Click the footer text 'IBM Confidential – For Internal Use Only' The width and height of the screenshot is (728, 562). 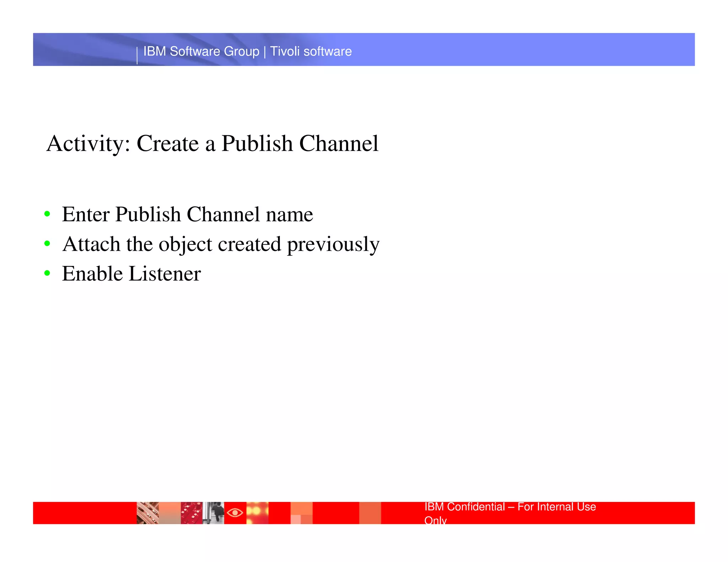(x=510, y=513)
